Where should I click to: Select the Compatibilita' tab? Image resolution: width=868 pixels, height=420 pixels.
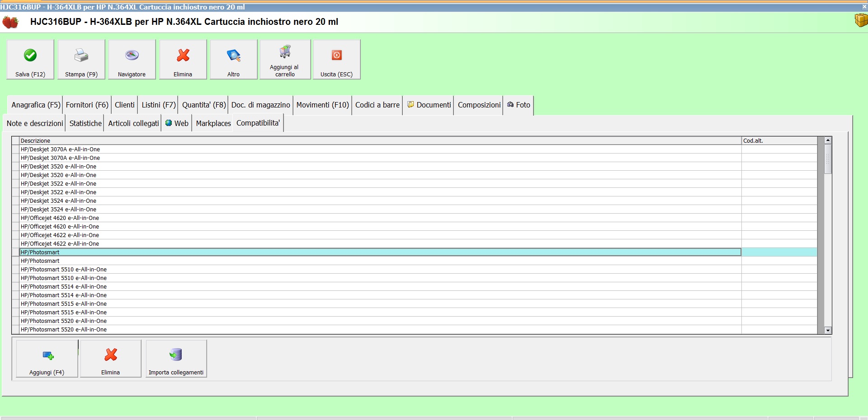click(258, 123)
